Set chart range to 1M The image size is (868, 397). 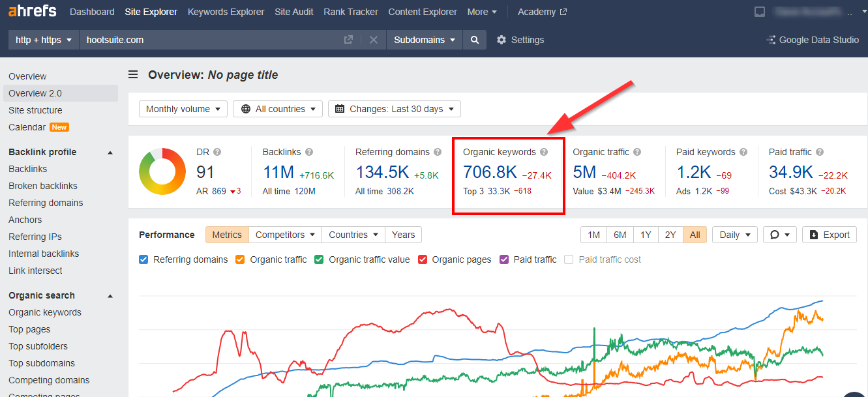coord(593,235)
